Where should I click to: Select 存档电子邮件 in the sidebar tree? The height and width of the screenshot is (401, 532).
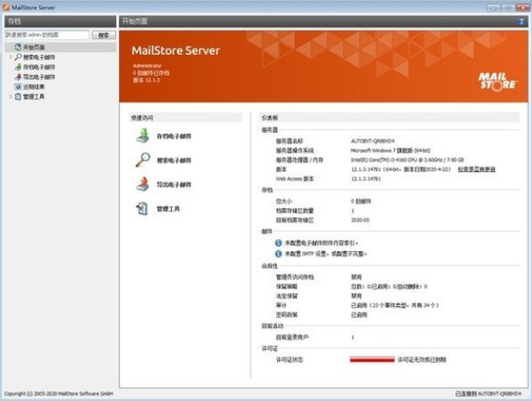pyautogui.click(x=39, y=67)
